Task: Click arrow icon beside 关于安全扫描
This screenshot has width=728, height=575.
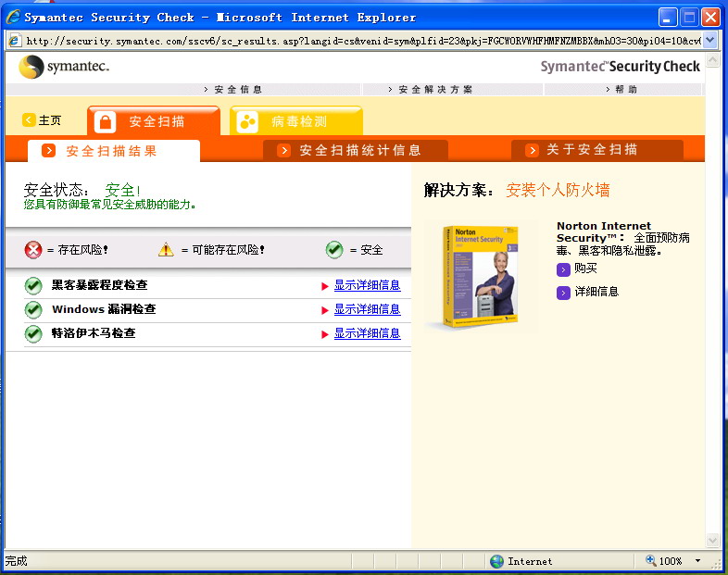Action: point(532,150)
